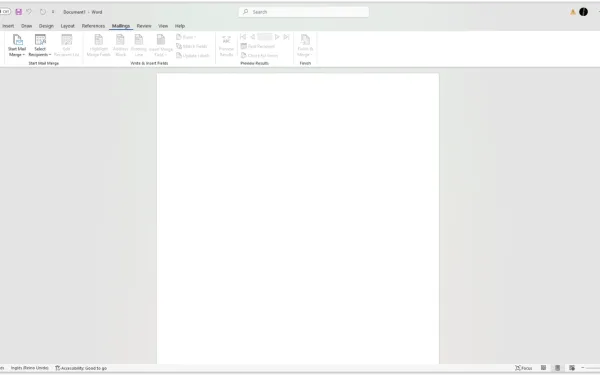Image resolution: width=600 pixels, height=375 pixels.
Task: Open Customize Quick Access Toolbar dropdown
Action: tap(53, 12)
